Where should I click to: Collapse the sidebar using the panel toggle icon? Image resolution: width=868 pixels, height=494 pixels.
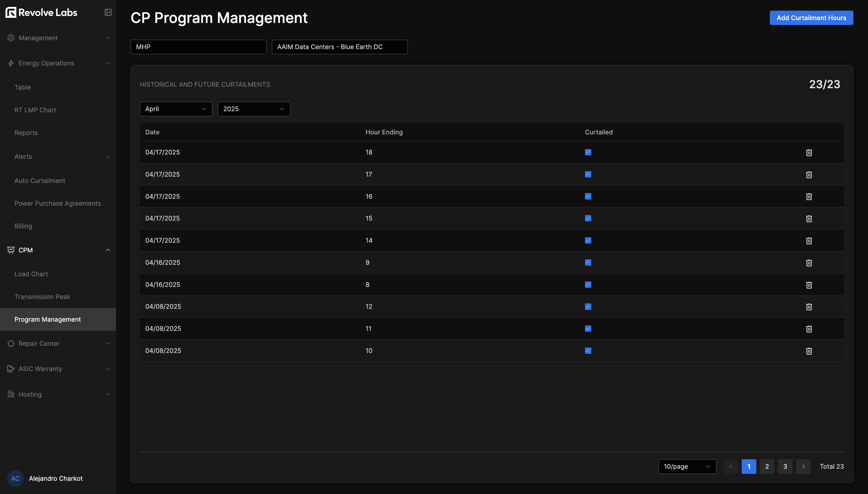[x=108, y=12]
